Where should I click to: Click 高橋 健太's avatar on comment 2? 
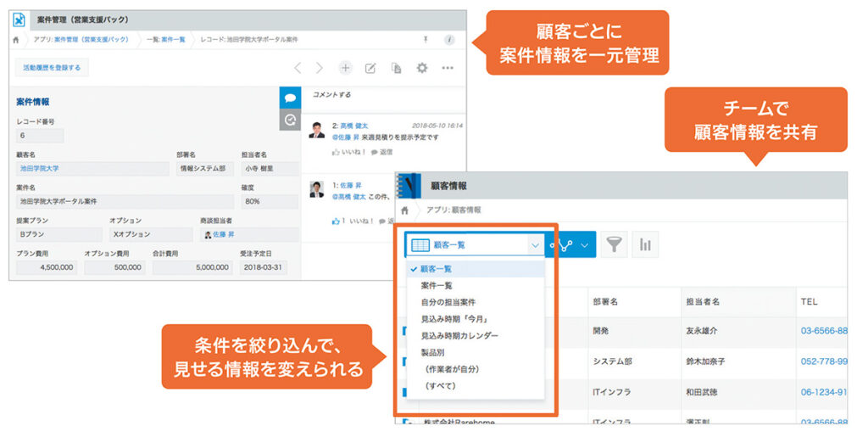tap(317, 130)
